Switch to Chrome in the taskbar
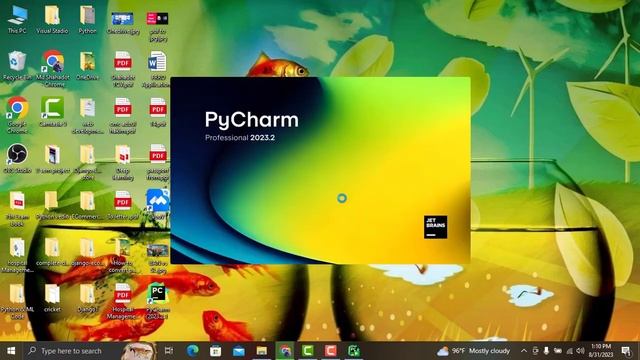Viewport: 640px width, 360px height. (285, 351)
